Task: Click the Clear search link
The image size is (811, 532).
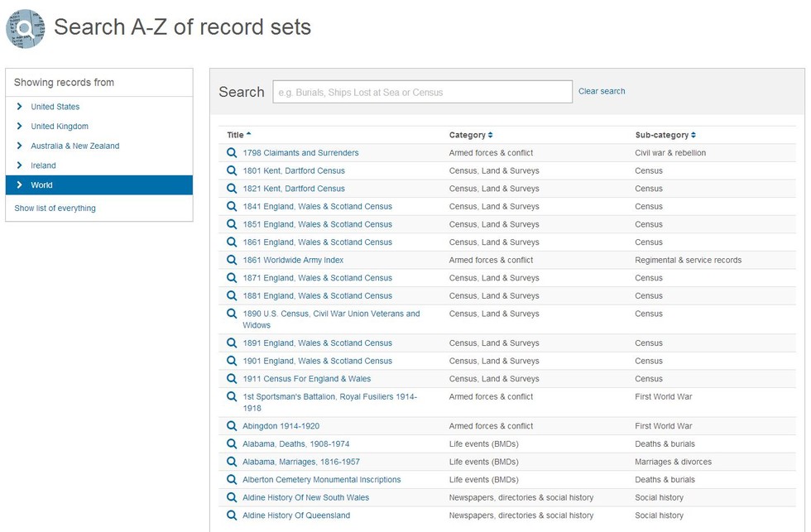Action: tap(602, 91)
